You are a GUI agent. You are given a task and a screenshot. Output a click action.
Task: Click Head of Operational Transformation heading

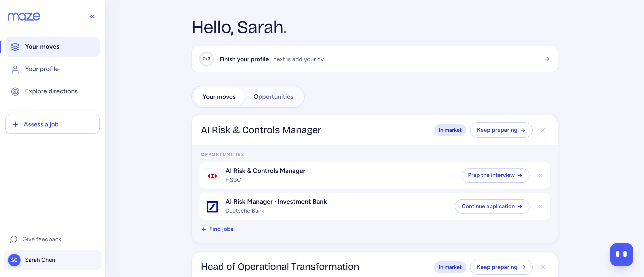point(280,267)
